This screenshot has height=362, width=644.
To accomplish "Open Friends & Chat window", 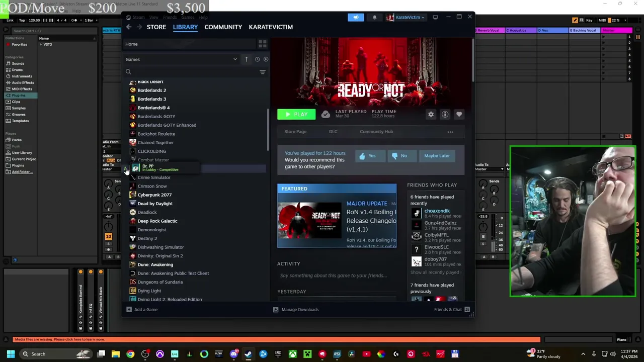I will [x=451, y=309].
